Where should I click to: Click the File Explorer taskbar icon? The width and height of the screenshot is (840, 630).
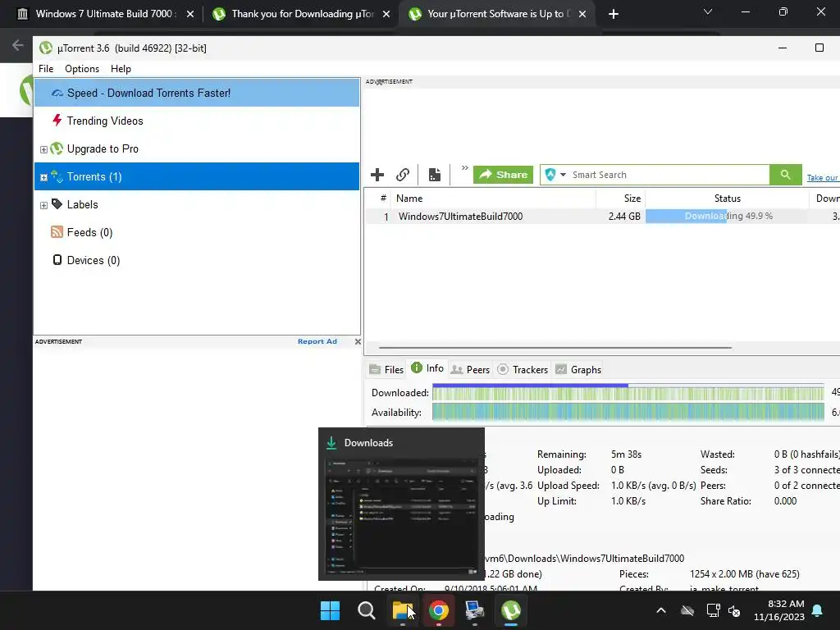pos(402,610)
